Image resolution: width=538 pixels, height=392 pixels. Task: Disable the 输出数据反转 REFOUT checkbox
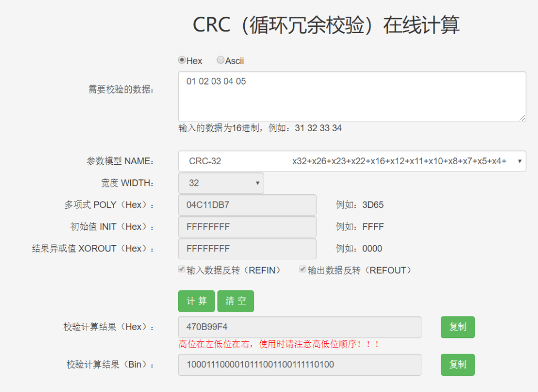click(302, 269)
